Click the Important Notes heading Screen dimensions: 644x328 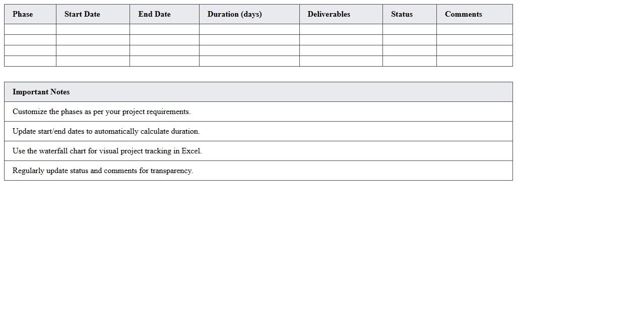[41, 92]
